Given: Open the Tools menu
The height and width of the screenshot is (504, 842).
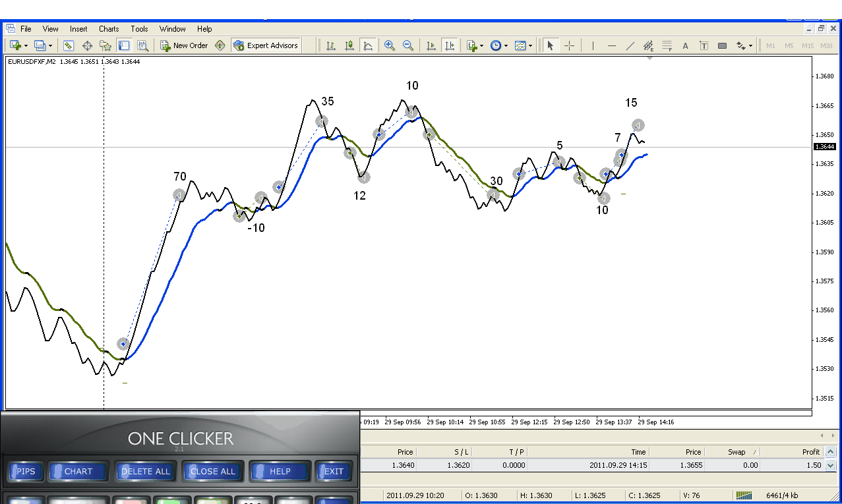Looking at the screenshot, I should (x=139, y=29).
